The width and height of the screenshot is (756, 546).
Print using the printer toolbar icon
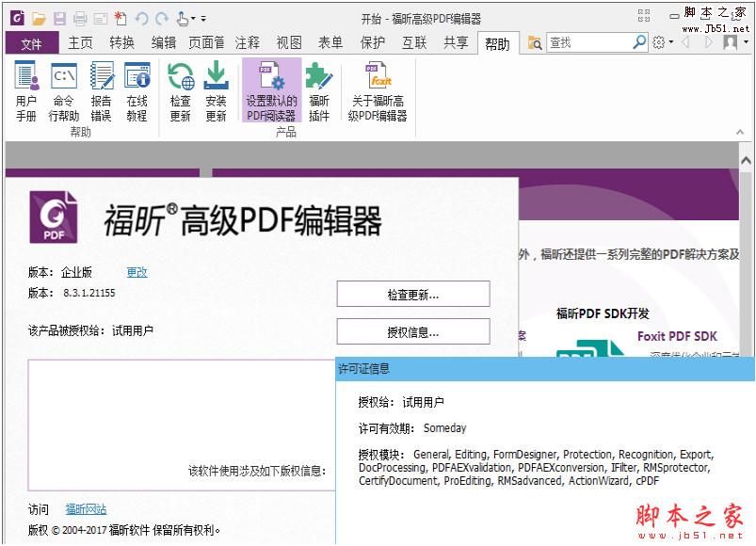tap(80, 19)
